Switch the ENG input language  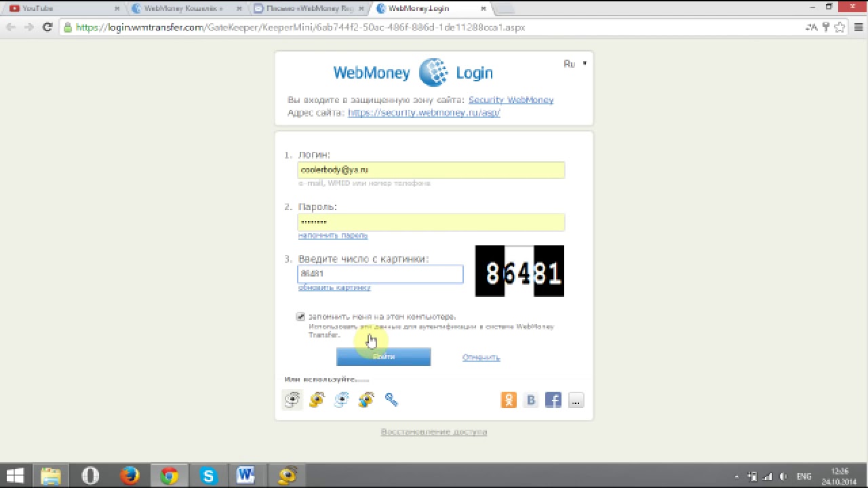pyautogui.click(x=804, y=476)
